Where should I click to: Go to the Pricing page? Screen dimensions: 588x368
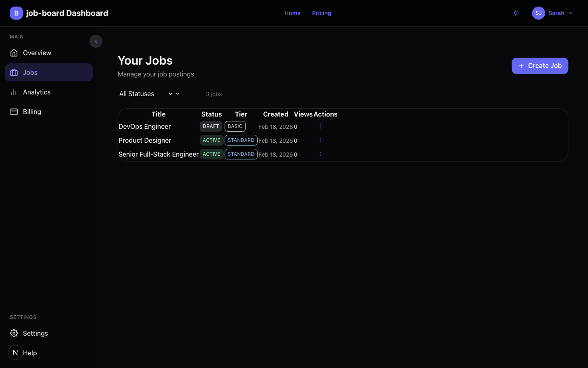pyautogui.click(x=321, y=13)
